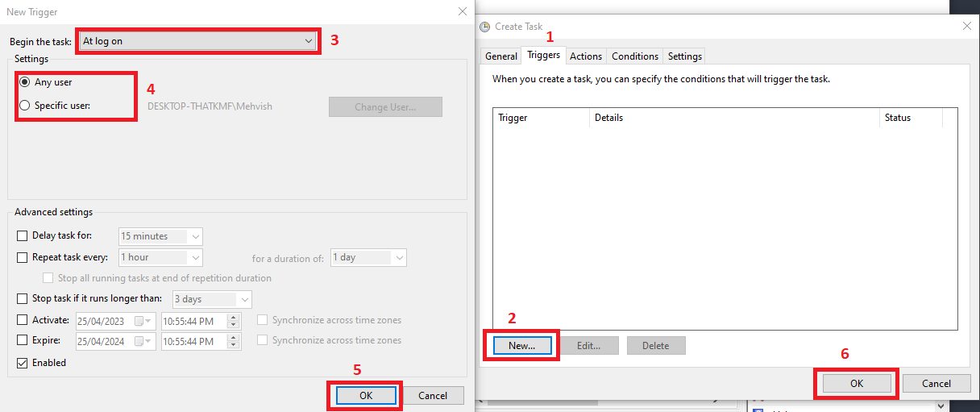Tick the Repeat task every checkbox
This screenshot has width=980, height=412.
click(x=23, y=257)
